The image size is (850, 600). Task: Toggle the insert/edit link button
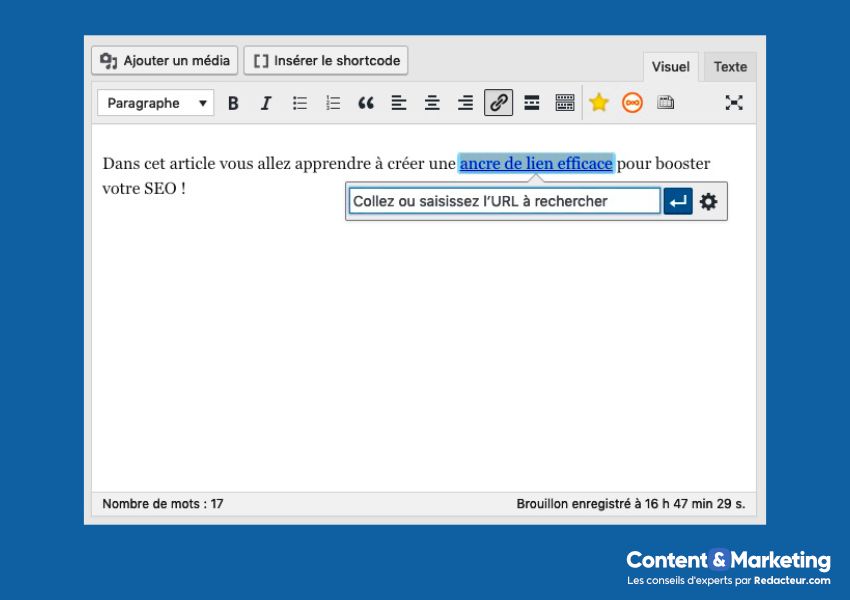pos(498,103)
